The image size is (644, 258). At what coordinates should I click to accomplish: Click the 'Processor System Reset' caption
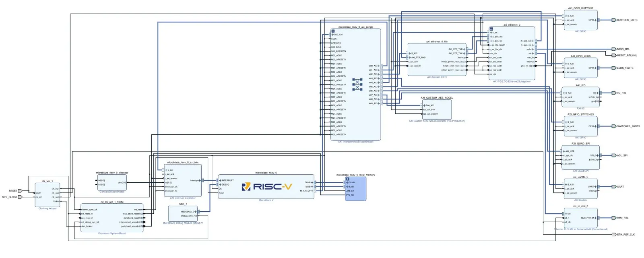coord(112,233)
